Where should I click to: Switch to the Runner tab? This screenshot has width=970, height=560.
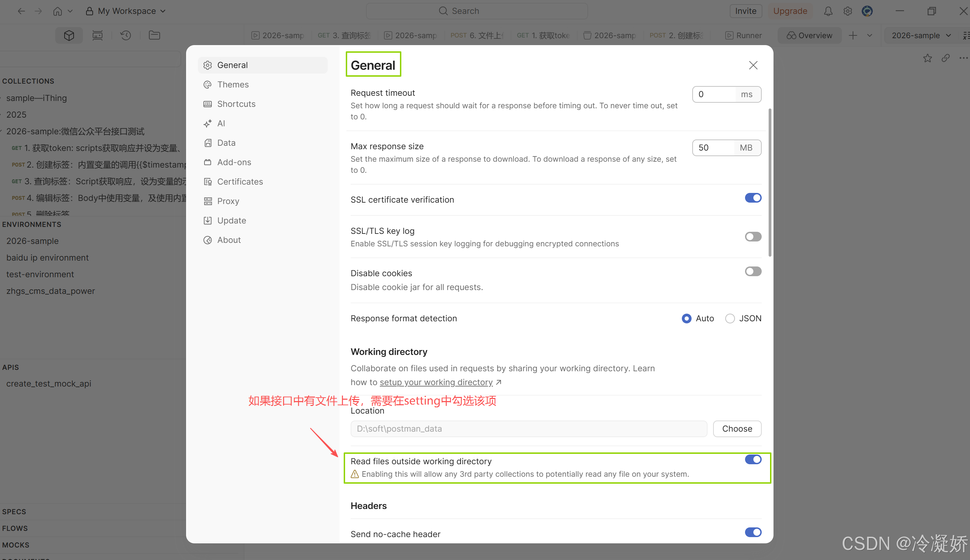743,35
